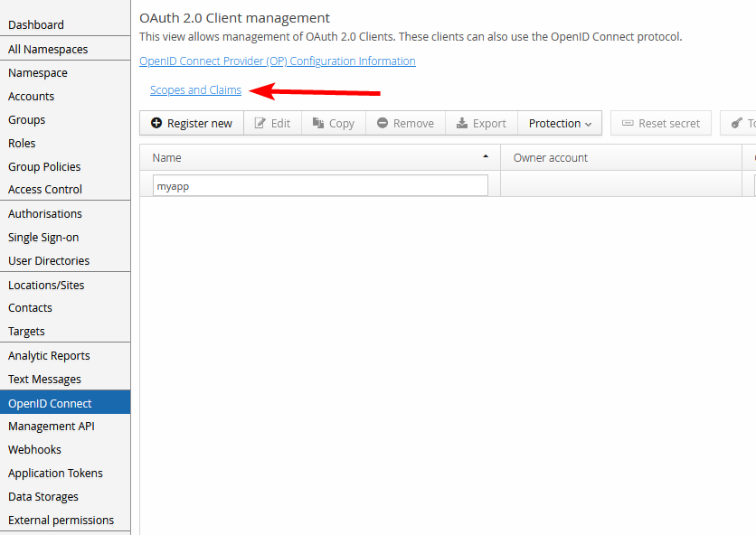The width and height of the screenshot is (756, 535).
Task: Open the Scopes and Claims link
Action: point(195,90)
